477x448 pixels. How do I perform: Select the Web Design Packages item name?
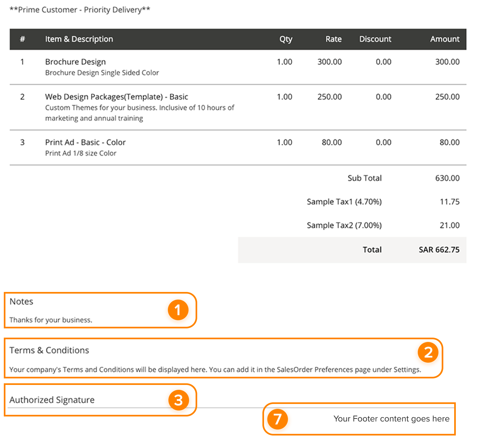click(116, 97)
